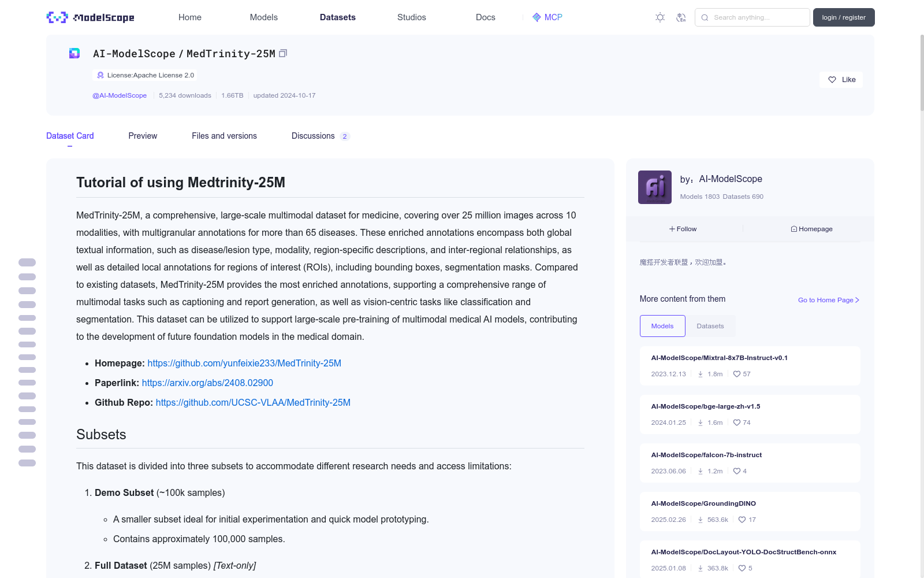Screen dimensions: 924x578
Task: Select the Models tab in More content
Action: click(662, 326)
